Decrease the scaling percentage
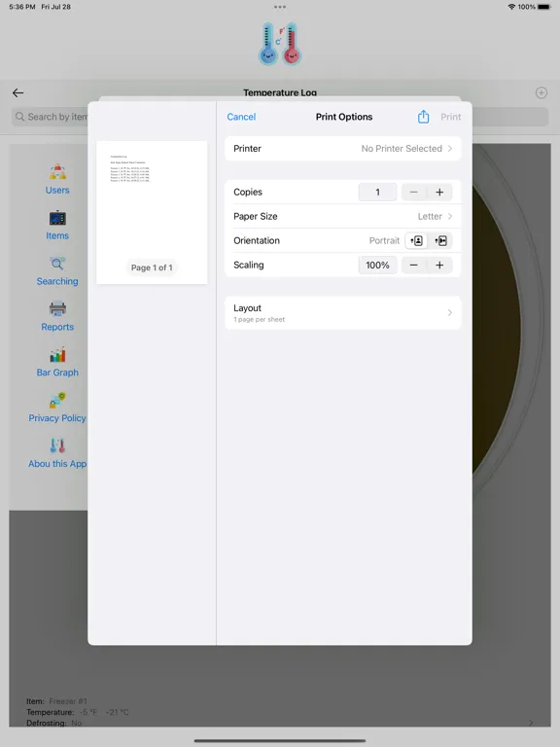 pos(413,265)
